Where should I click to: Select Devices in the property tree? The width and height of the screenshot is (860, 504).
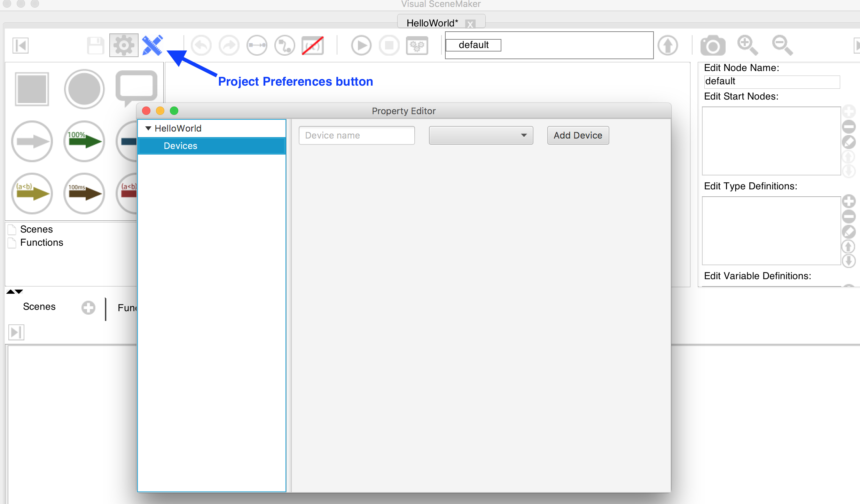(180, 146)
